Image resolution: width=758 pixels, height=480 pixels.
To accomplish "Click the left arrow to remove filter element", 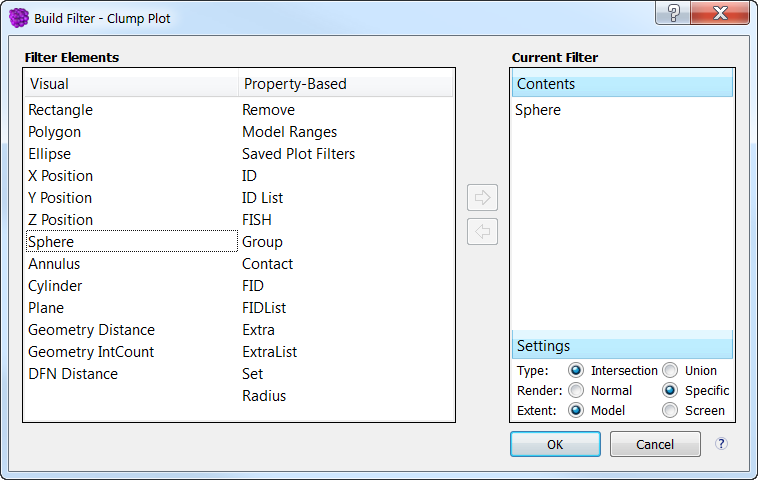I will 482,232.
